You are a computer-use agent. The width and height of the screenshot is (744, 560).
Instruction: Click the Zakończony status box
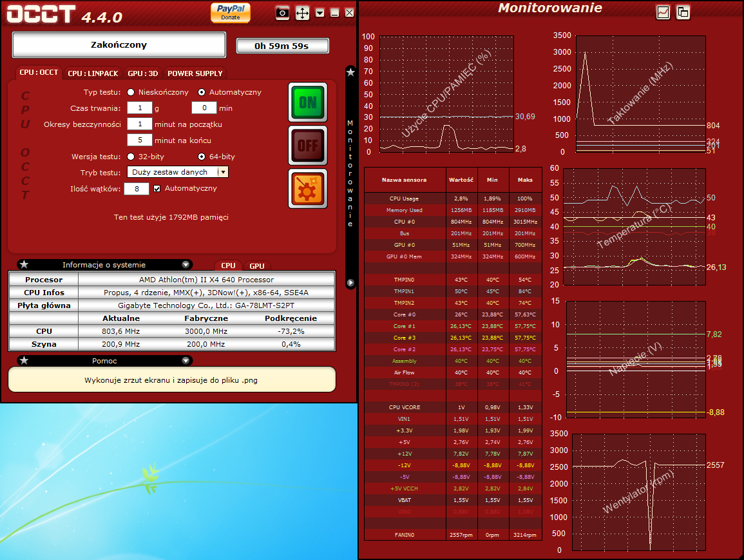(x=119, y=45)
